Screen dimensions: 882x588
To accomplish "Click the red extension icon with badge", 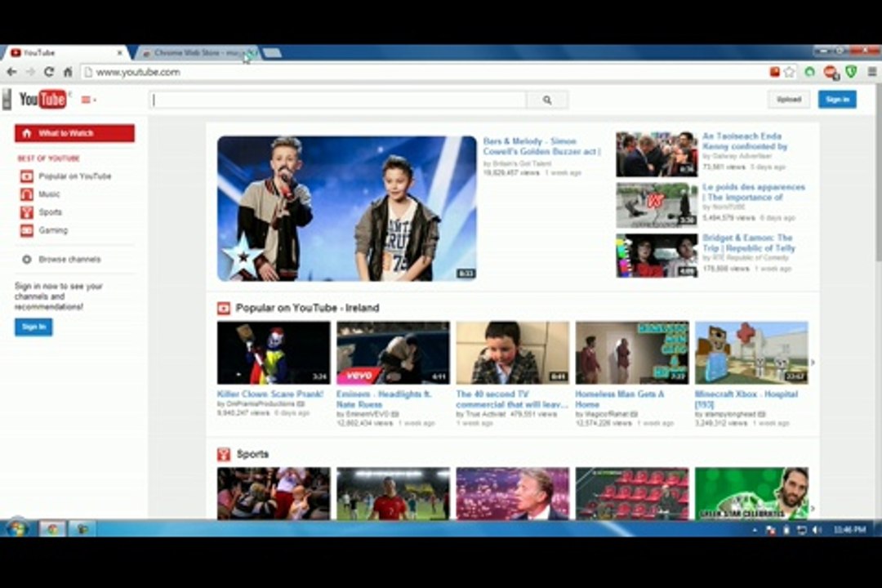I will (831, 72).
